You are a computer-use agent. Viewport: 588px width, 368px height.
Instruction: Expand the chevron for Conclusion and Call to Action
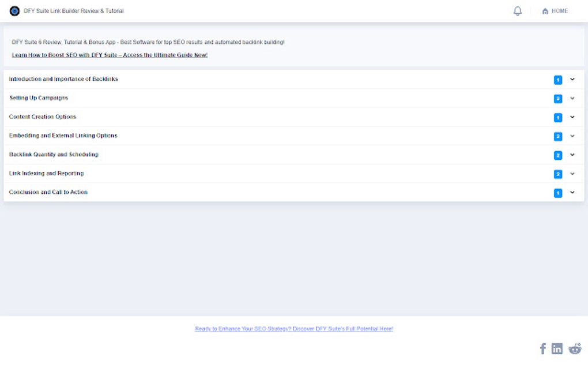point(572,193)
